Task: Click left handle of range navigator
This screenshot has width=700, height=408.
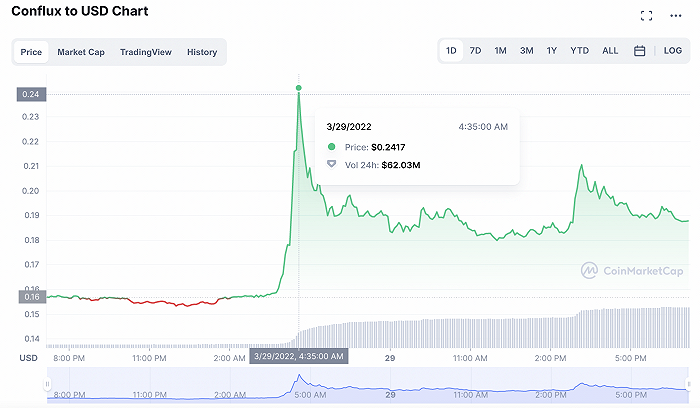Action: pos(47,384)
